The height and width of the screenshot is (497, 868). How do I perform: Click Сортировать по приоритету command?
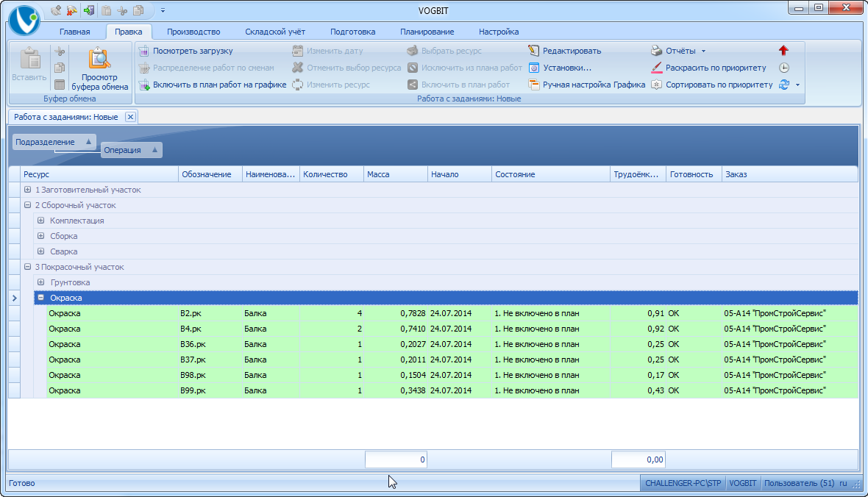pos(712,85)
